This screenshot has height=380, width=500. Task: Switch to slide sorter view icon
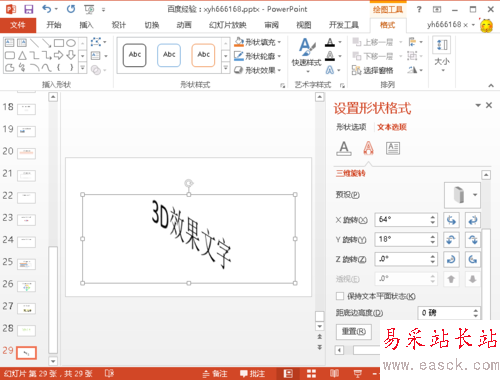coord(311,373)
